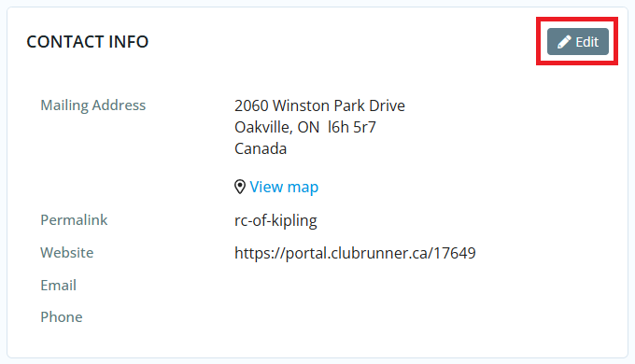The image size is (635, 364).
Task: Click the Email field label
Action: (x=58, y=285)
